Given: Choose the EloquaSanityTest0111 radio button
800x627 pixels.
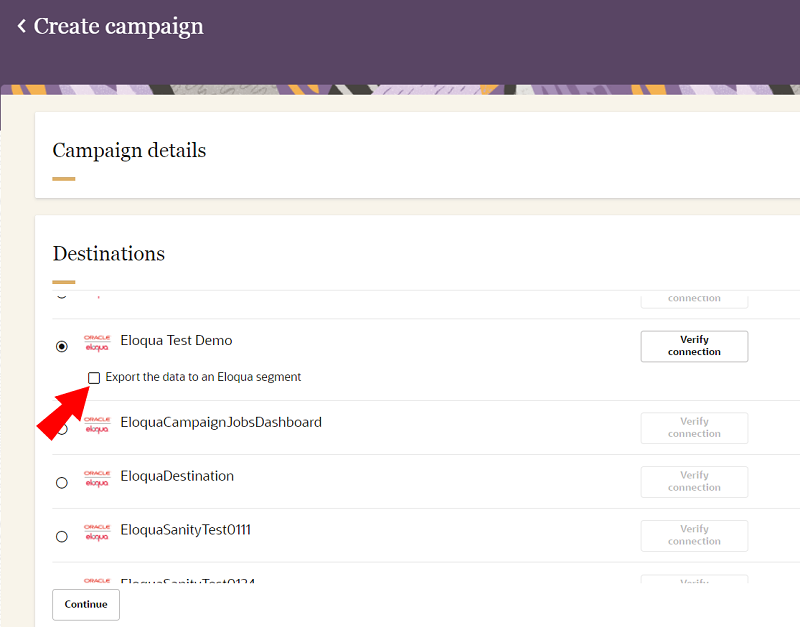Looking at the screenshot, I should click(62, 537).
